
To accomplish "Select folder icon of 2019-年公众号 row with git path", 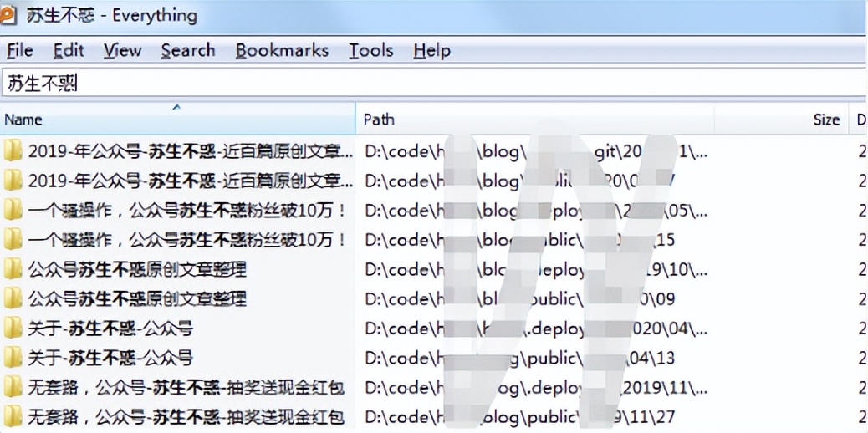I will [x=13, y=150].
